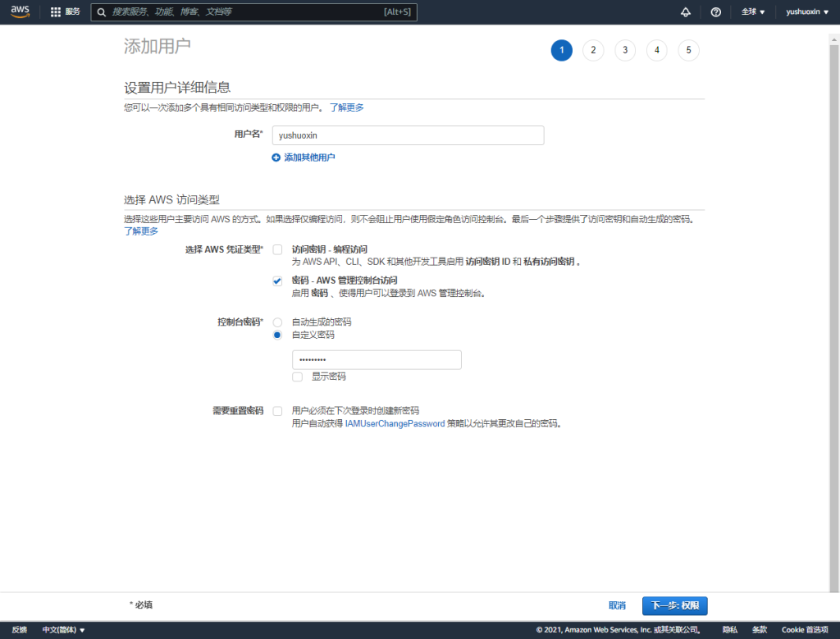
Task: Tick the show password checkbox
Action: tap(297, 377)
